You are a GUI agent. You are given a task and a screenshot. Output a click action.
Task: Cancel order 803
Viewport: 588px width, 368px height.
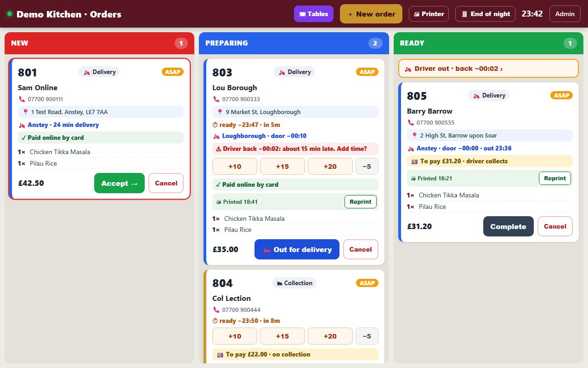(x=361, y=249)
